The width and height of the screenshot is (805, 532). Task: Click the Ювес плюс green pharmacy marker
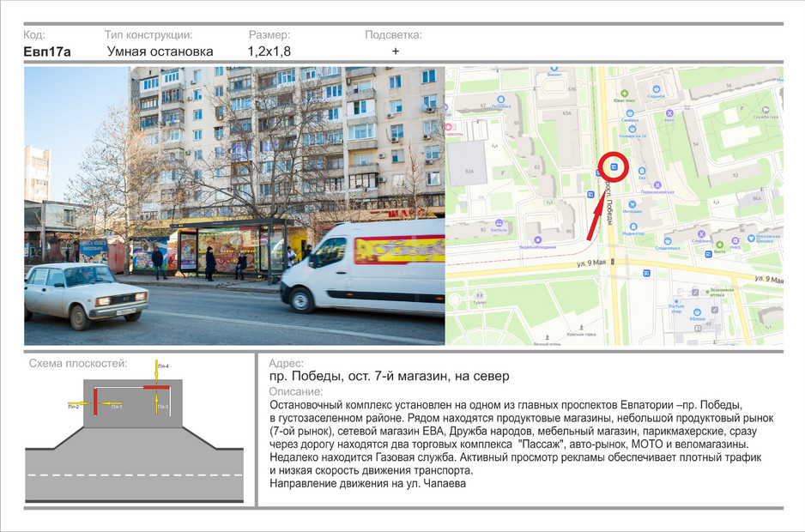(624, 94)
